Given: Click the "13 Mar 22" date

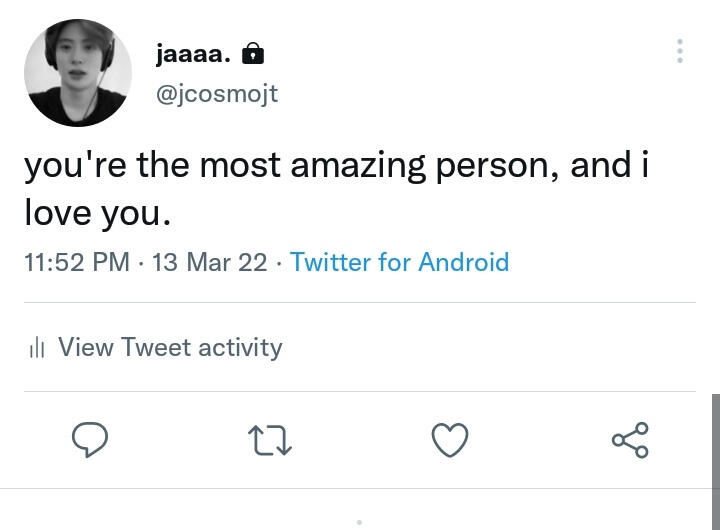Looking at the screenshot, I should coord(209,262).
